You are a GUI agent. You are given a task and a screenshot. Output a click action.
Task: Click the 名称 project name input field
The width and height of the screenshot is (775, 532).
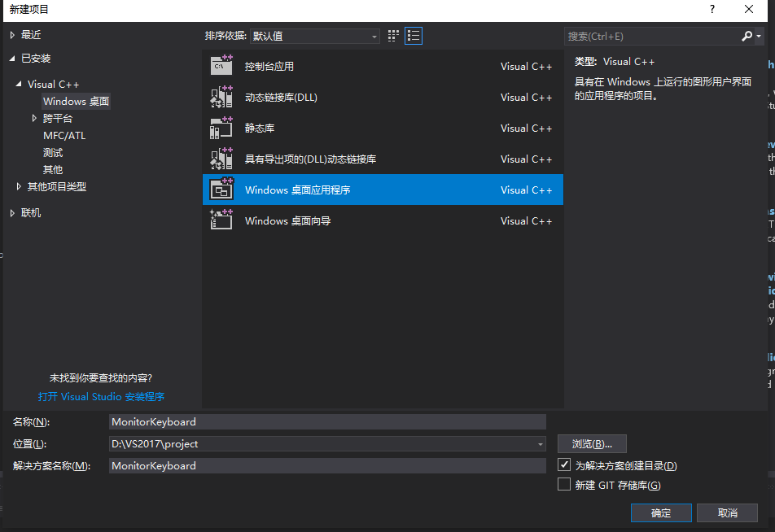(327, 422)
